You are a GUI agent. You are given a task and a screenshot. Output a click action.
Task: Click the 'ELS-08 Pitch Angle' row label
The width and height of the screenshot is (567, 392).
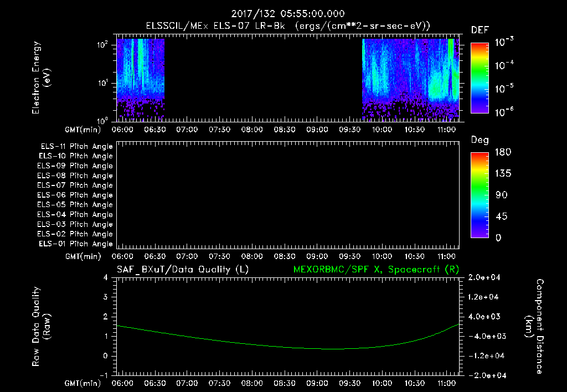[75, 176]
